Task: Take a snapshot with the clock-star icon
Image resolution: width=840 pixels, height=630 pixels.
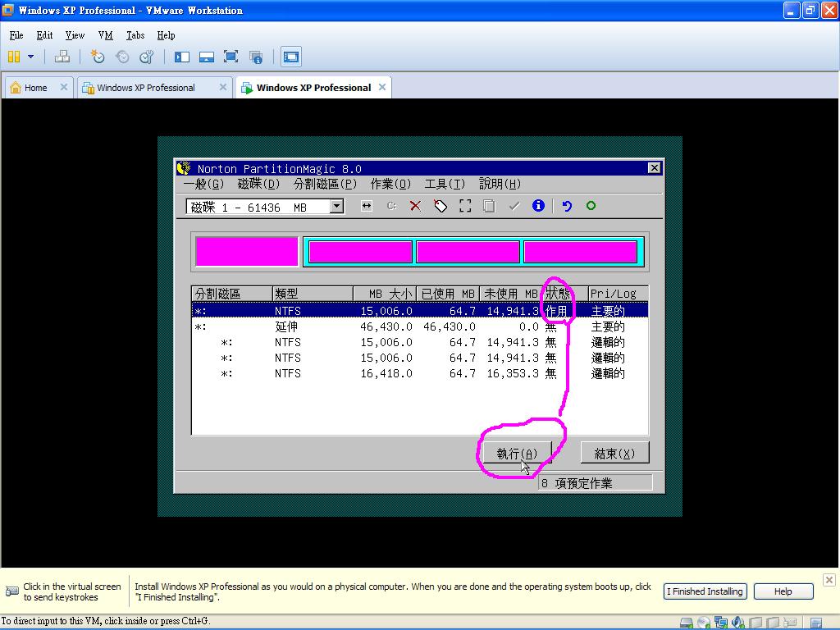Action: pyautogui.click(x=97, y=57)
